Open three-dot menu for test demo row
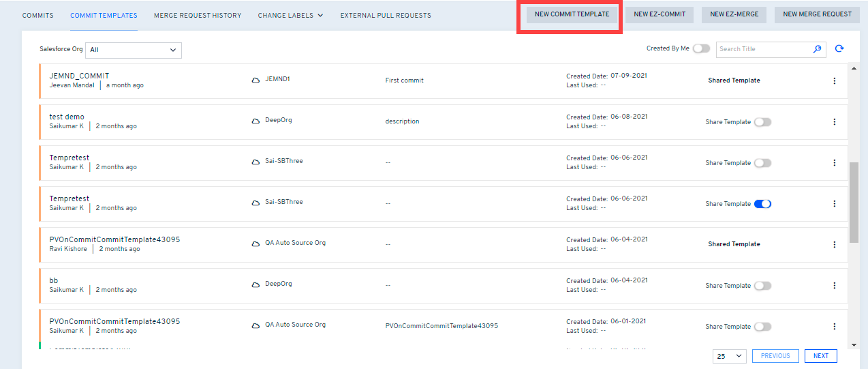 (835, 122)
